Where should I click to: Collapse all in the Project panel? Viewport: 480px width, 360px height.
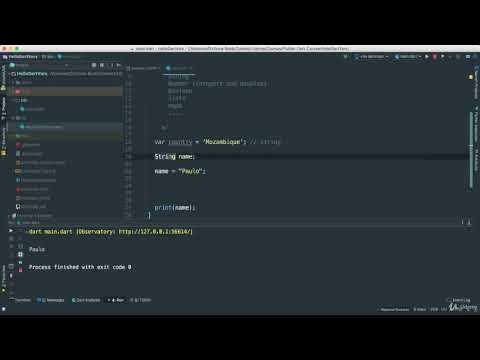pos(102,65)
